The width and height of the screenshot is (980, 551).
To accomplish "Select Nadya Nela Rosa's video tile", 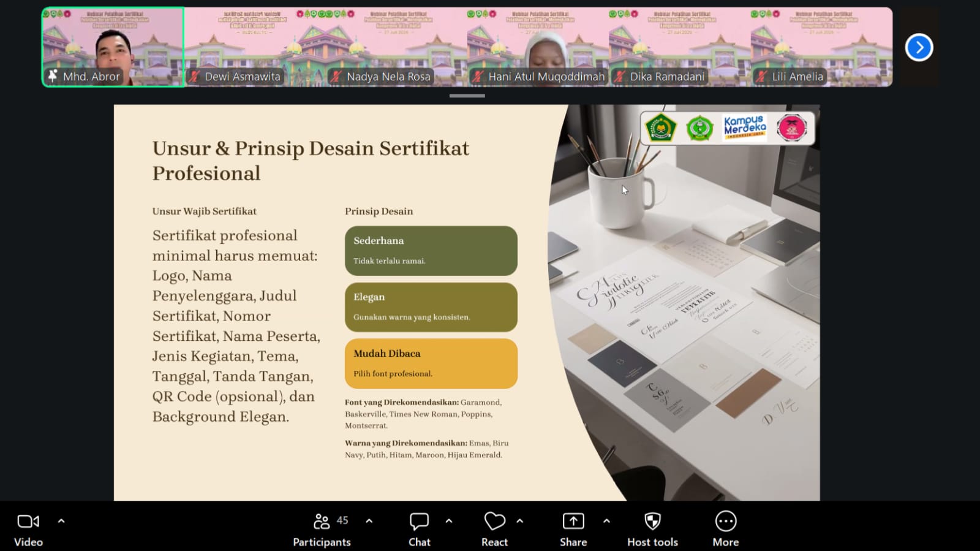I will [x=396, y=47].
